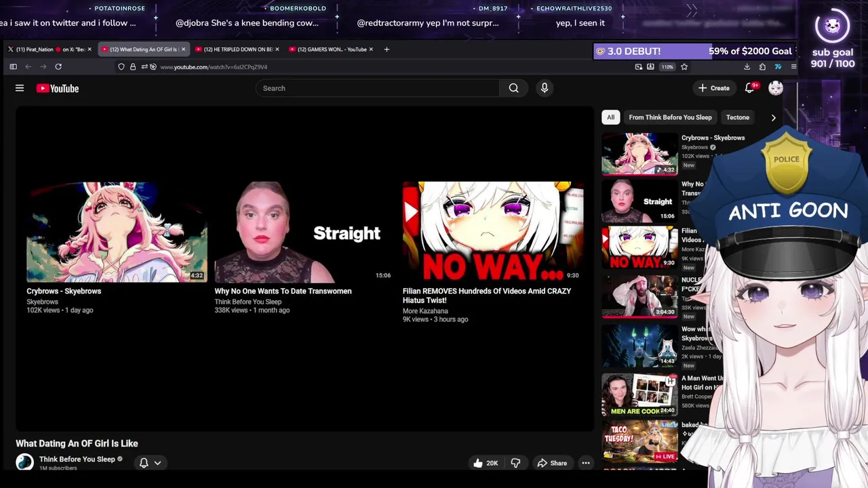Bookmark this page with the star icon
Screen dimensions: 868x488
pyautogui.click(x=684, y=66)
